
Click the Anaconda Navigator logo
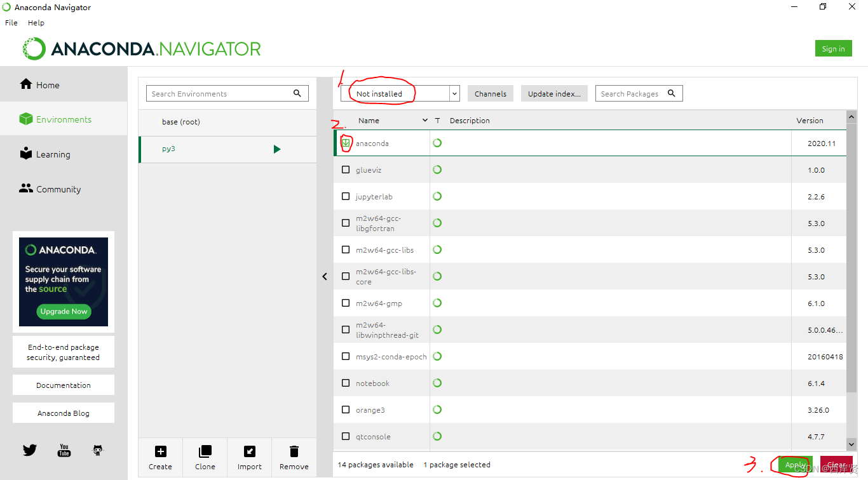142,49
